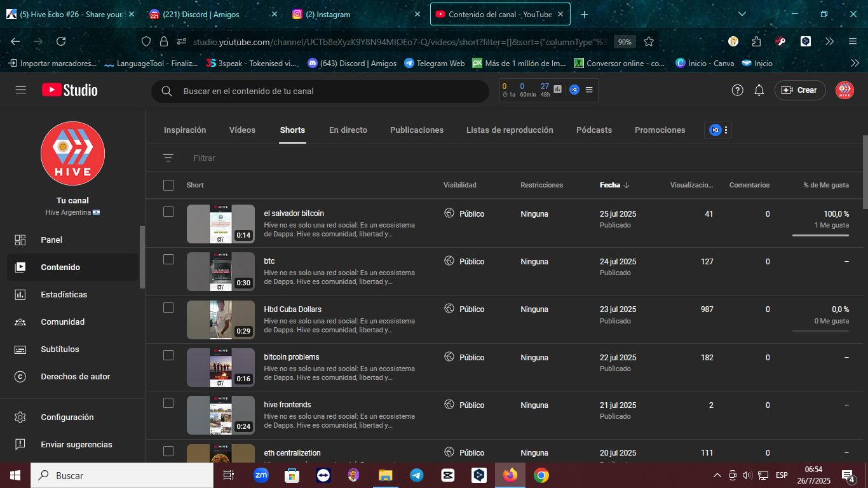Viewport: 868px width, 488px height.
Task: Open the bitcoin problems video thumbnail
Action: point(220,367)
